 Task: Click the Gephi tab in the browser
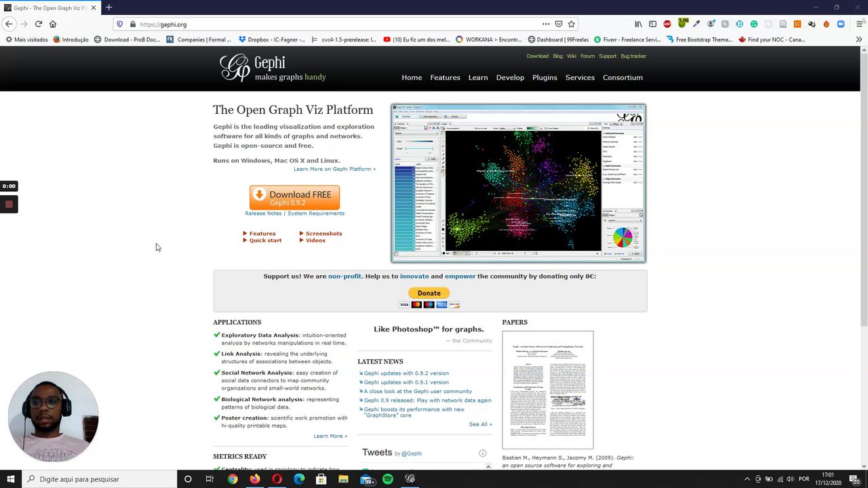click(51, 7)
